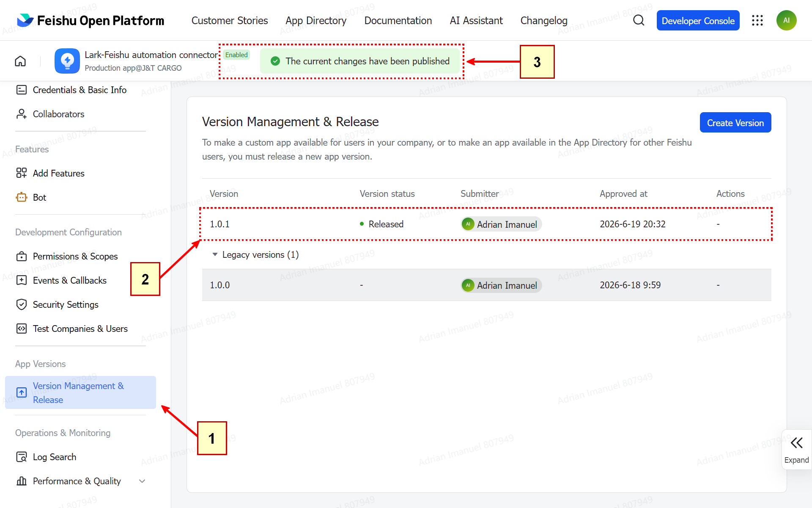Click Adrian Imanuel name in 1.0.0 row
This screenshot has width=812, height=508.
point(507,285)
